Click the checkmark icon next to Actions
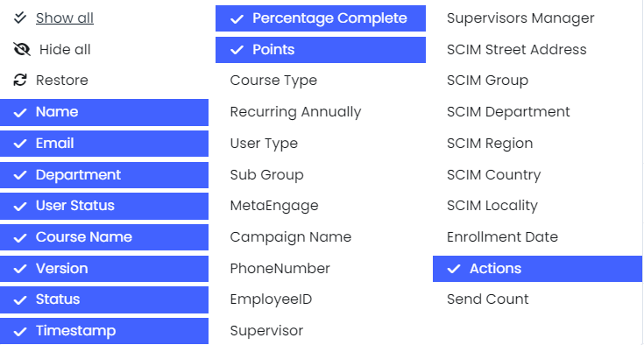This screenshot has height=345, width=644. click(454, 269)
